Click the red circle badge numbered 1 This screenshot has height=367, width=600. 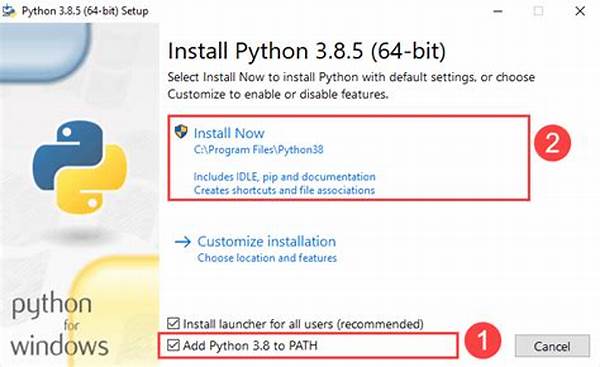[483, 340]
